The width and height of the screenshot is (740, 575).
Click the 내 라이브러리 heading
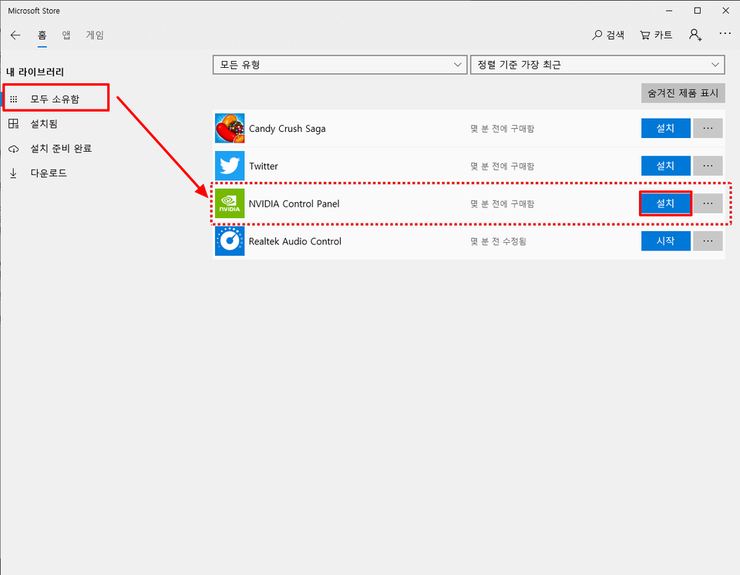pos(35,72)
